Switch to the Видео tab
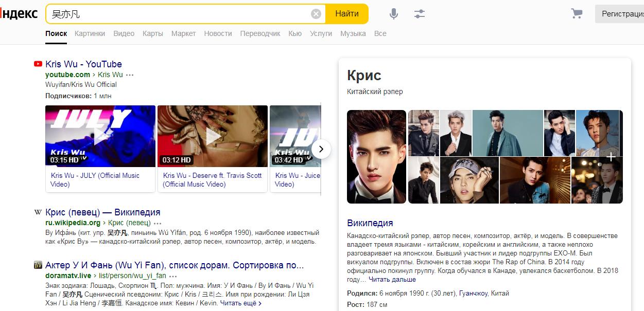Viewport: 644px width, 311px height. (124, 33)
